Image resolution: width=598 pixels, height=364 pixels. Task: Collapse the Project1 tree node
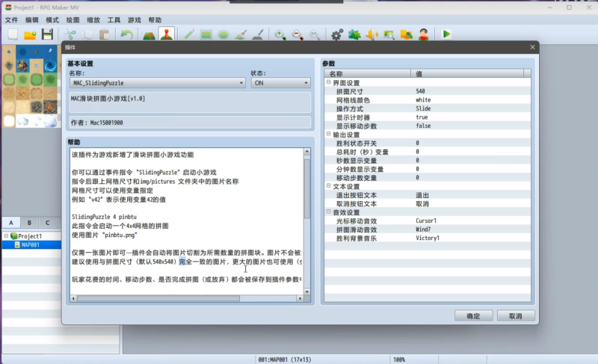pyautogui.click(x=6, y=236)
